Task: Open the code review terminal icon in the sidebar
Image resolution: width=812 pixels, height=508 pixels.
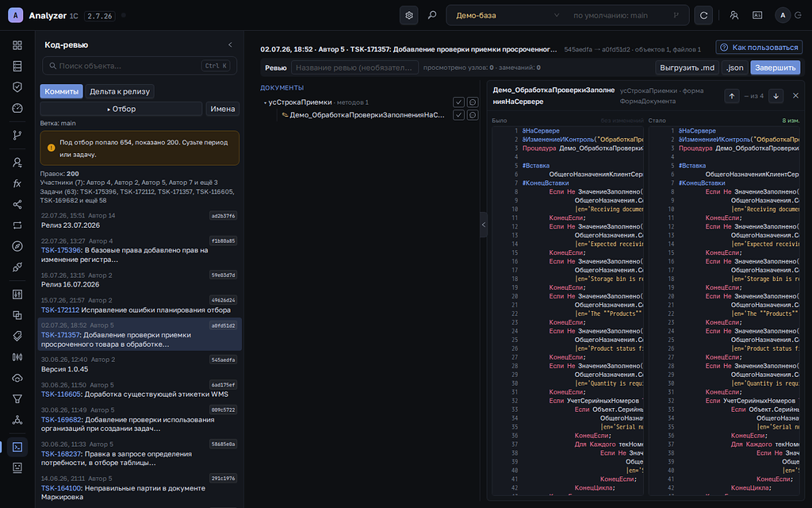Action: coord(17,447)
